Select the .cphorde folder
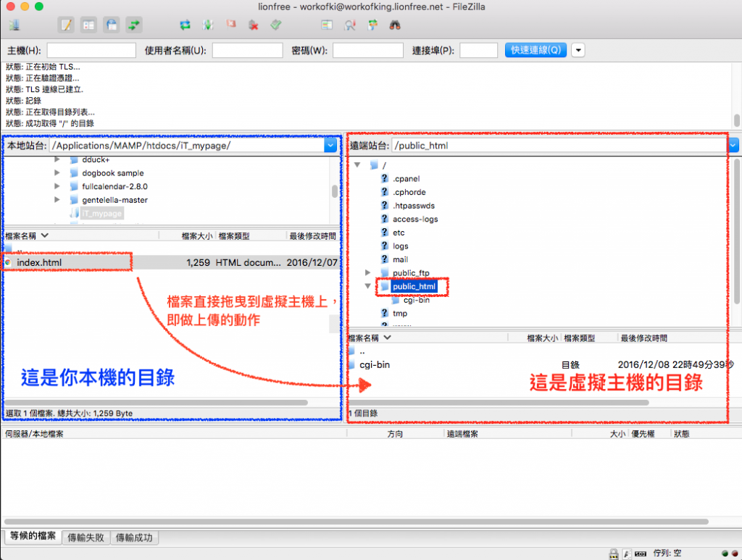The height and width of the screenshot is (560, 742). coord(409,192)
